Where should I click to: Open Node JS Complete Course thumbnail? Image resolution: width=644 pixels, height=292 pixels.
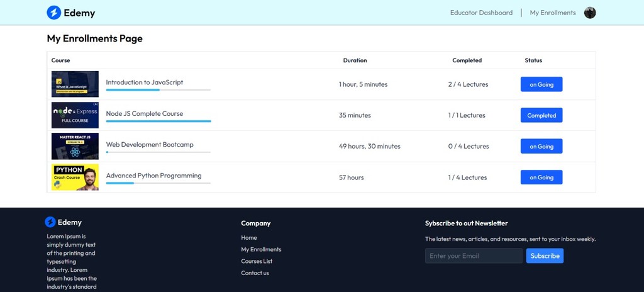75,115
